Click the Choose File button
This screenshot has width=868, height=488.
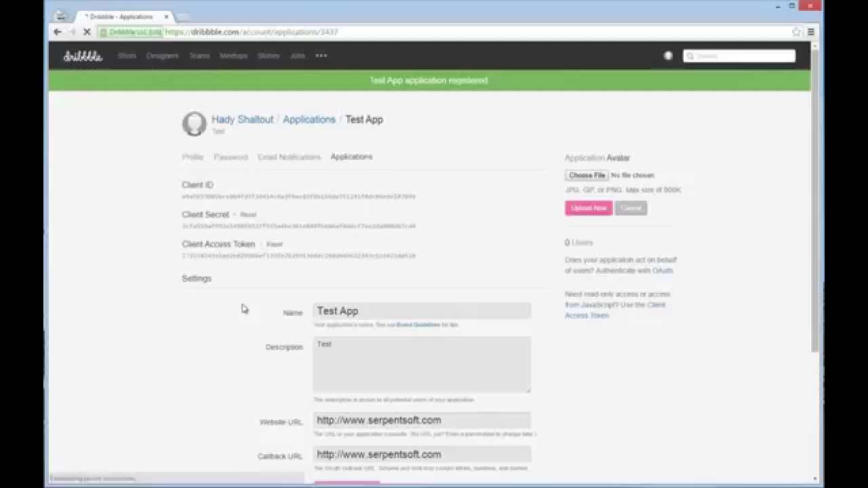pyautogui.click(x=587, y=175)
